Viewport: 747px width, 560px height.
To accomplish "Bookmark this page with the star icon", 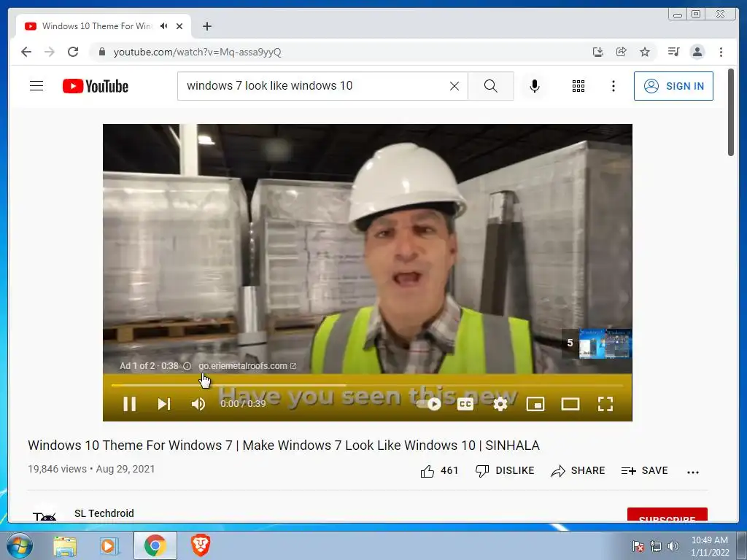I will [645, 52].
